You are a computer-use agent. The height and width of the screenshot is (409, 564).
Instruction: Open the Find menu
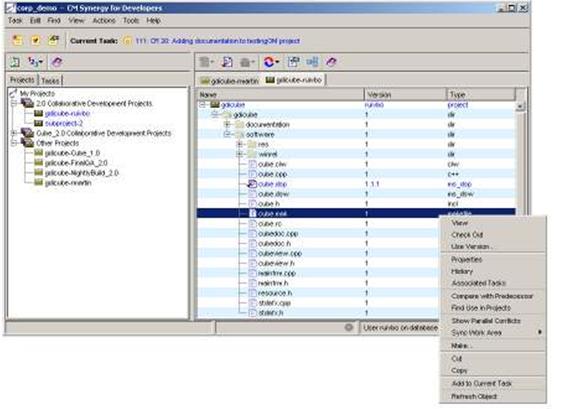coord(54,21)
